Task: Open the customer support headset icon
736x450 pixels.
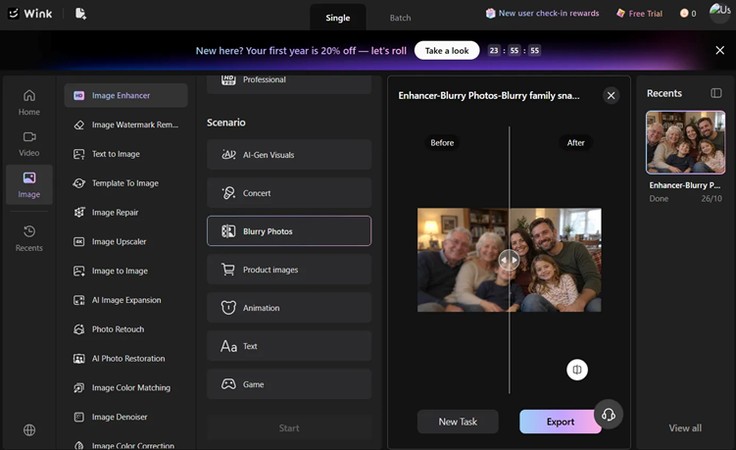Action: tap(608, 414)
